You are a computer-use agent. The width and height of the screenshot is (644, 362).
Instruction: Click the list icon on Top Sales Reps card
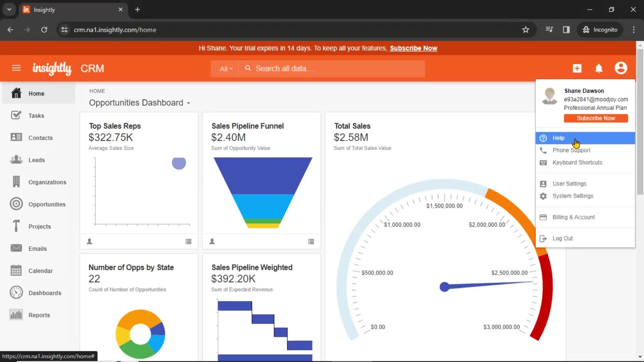pos(189,241)
